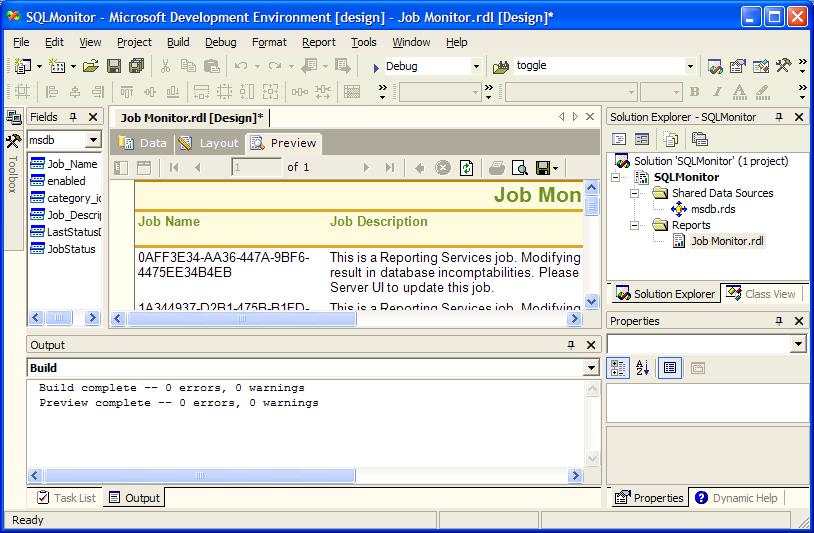Click the New Project toolbar icon

click(x=23, y=66)
